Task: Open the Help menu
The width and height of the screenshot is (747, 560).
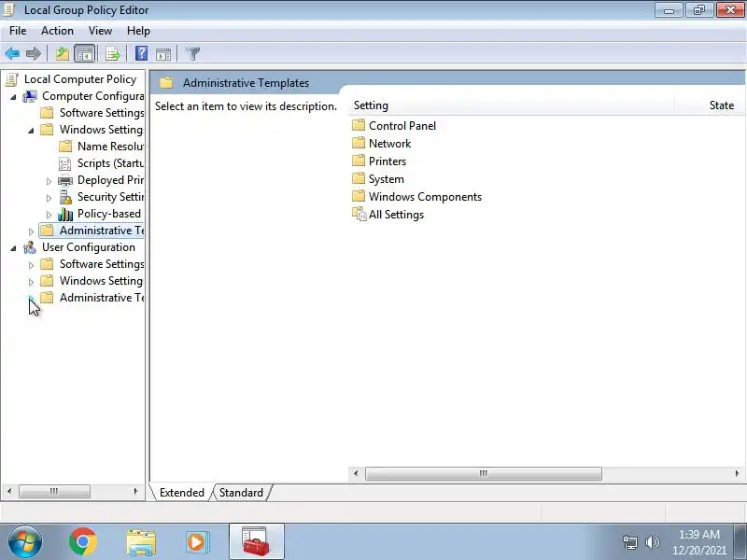Action: click(x=138, y=31)
